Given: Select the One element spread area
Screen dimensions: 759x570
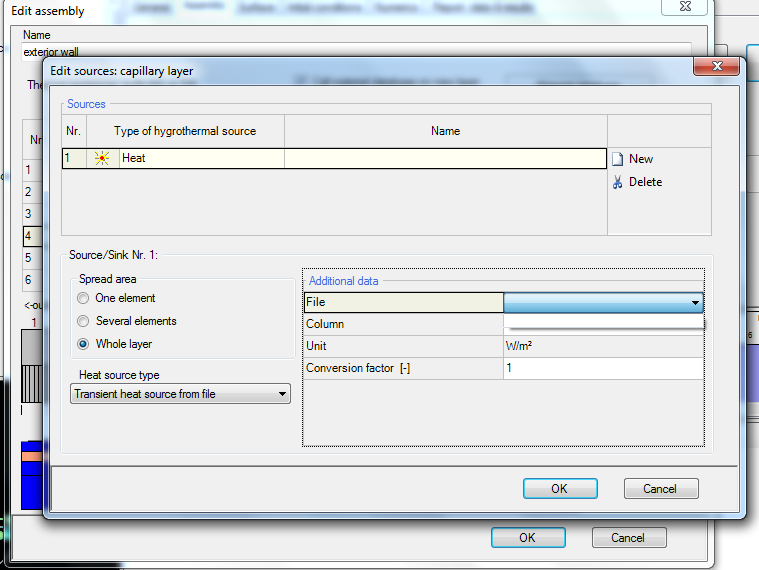Looking at the screenshot, I should [x=83, y=298].
